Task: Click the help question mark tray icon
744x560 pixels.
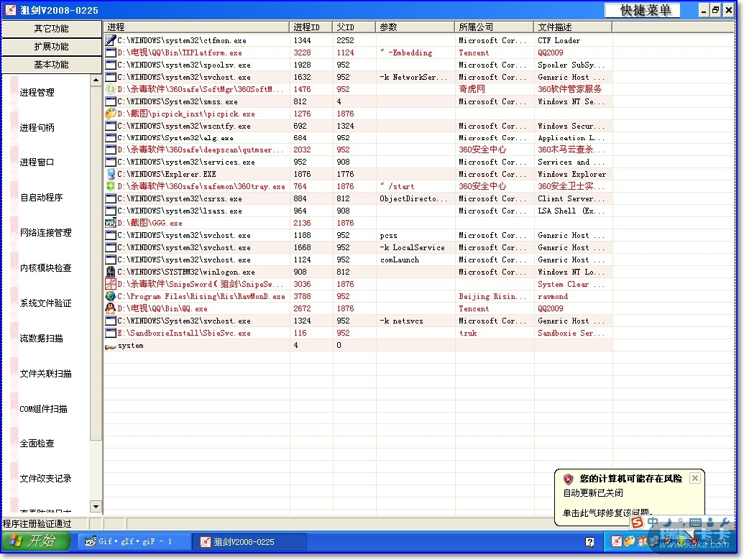Action: coord(589,542)
